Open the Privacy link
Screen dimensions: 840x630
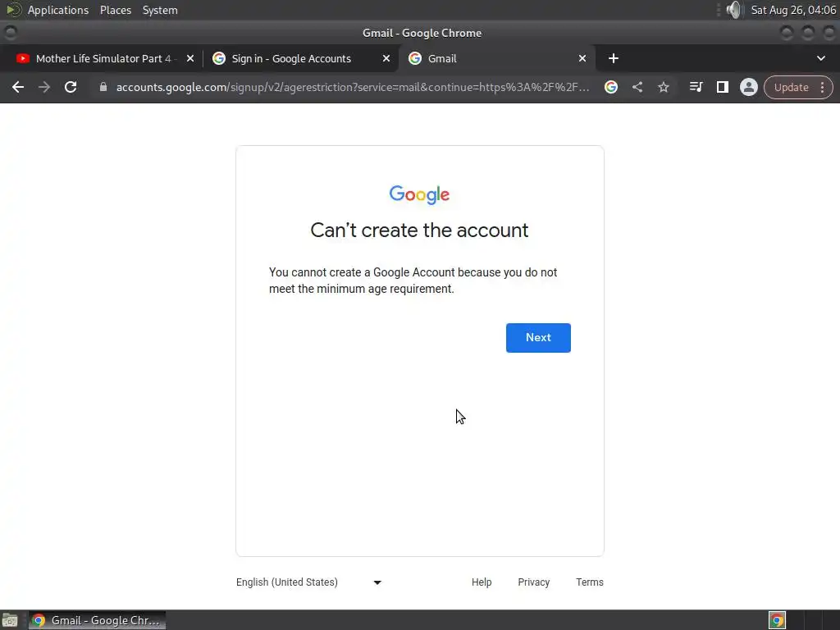[533, 582]
